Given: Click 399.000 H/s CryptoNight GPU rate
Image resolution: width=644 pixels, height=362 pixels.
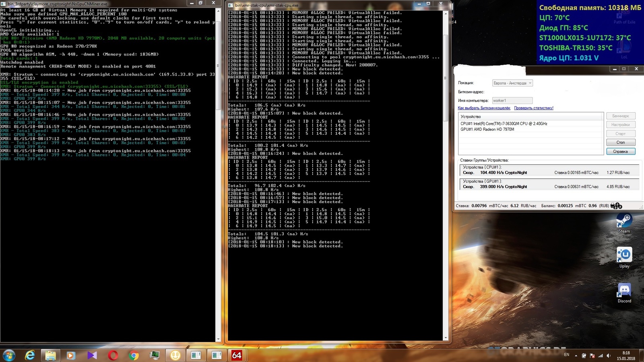Looking at the screenshot, I should pos(504,187).
